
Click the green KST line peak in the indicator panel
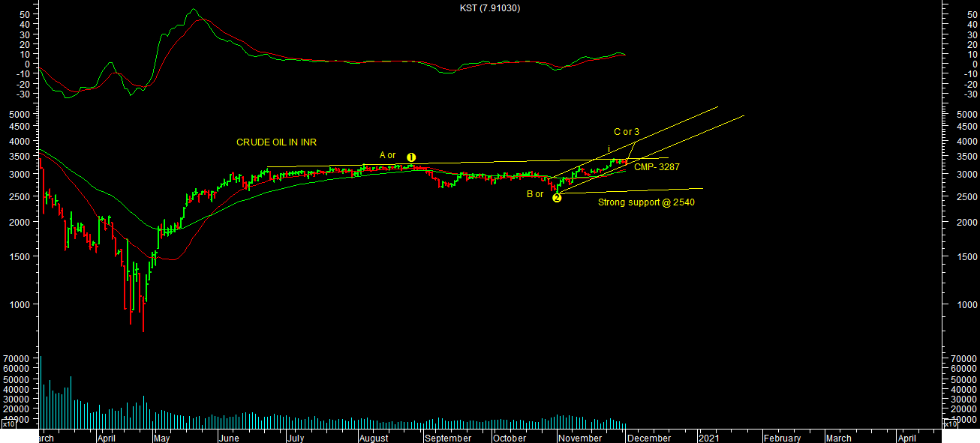click(x=193, y=10)
